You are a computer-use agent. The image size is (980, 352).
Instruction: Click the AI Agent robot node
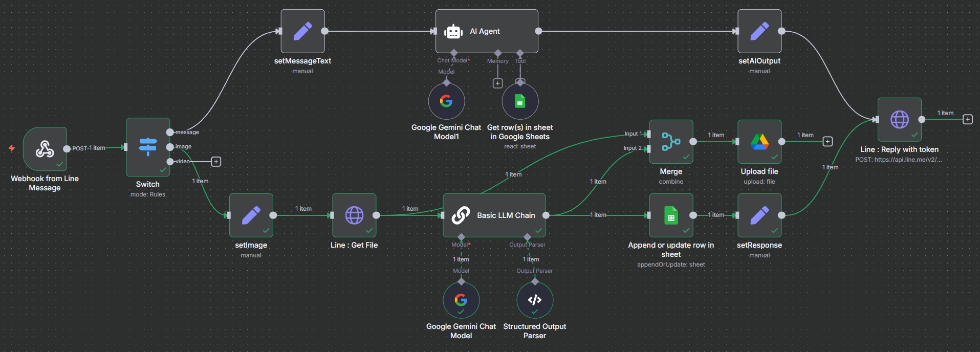coord(486,31)
